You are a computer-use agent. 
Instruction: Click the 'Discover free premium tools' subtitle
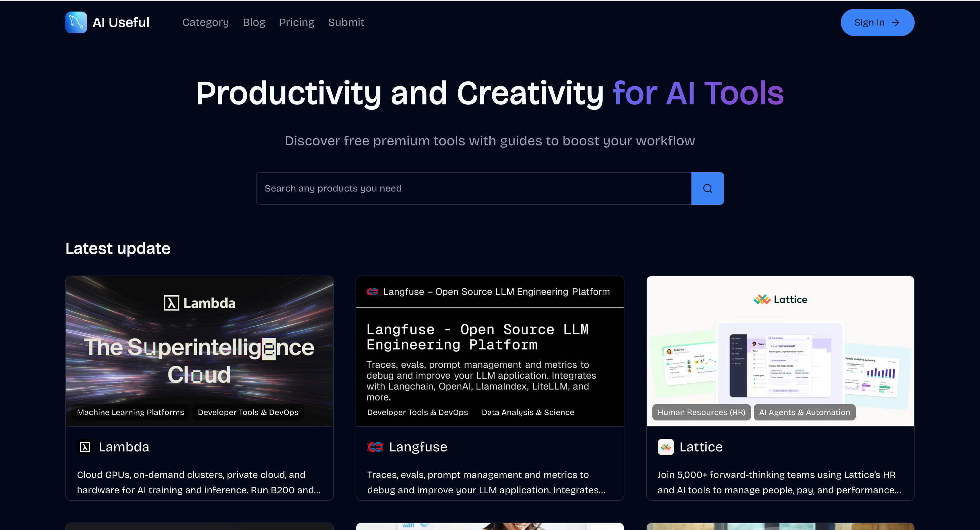point(490,141)
